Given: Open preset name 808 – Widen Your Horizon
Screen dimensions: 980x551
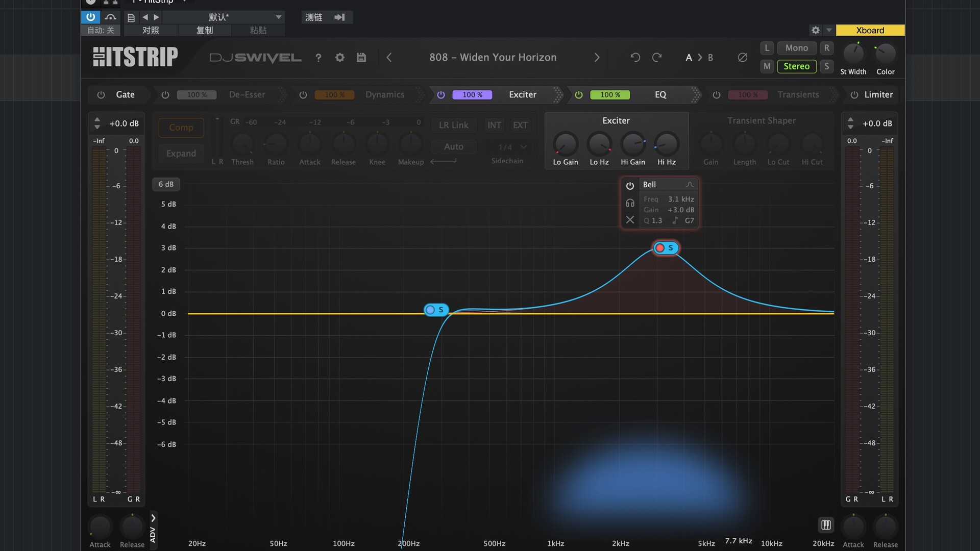Looking at the screenshot, I should (x=493, y=58).
